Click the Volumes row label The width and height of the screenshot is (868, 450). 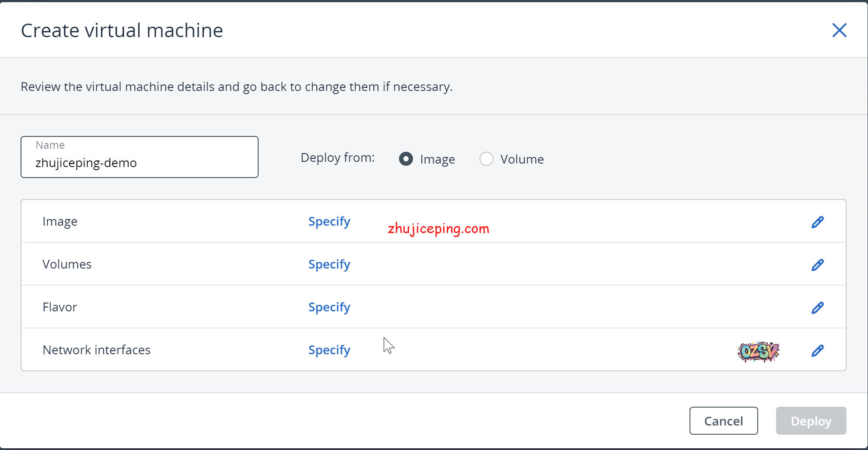67,265
